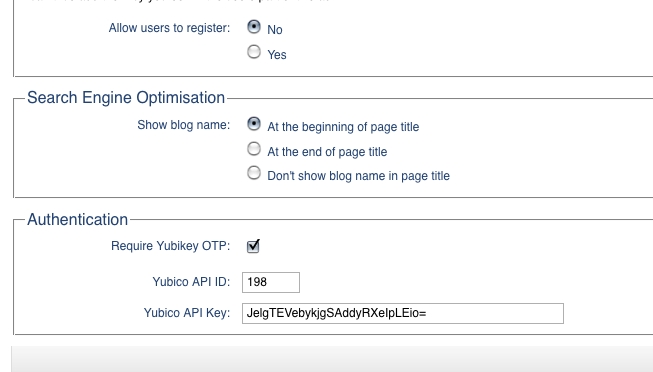The width and height of the screenshot is (653, 372).
Task: Click the 'Don't show blog name in page title' text
Action: pyautogui.click(x=359, y=176)
